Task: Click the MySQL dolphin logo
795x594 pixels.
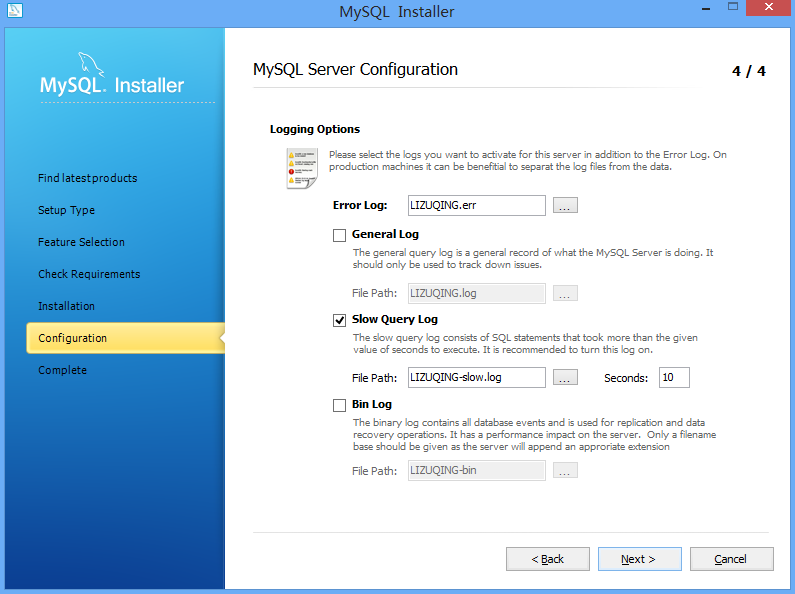Action: [90, 64]
